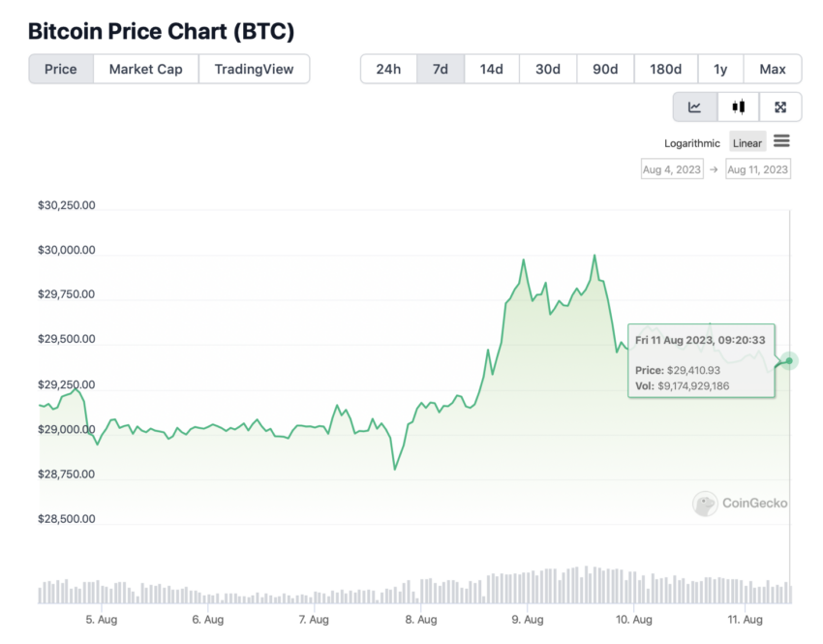Select the Price tab
The width and height of the screenshot is (823, 644).
point(61,69)
